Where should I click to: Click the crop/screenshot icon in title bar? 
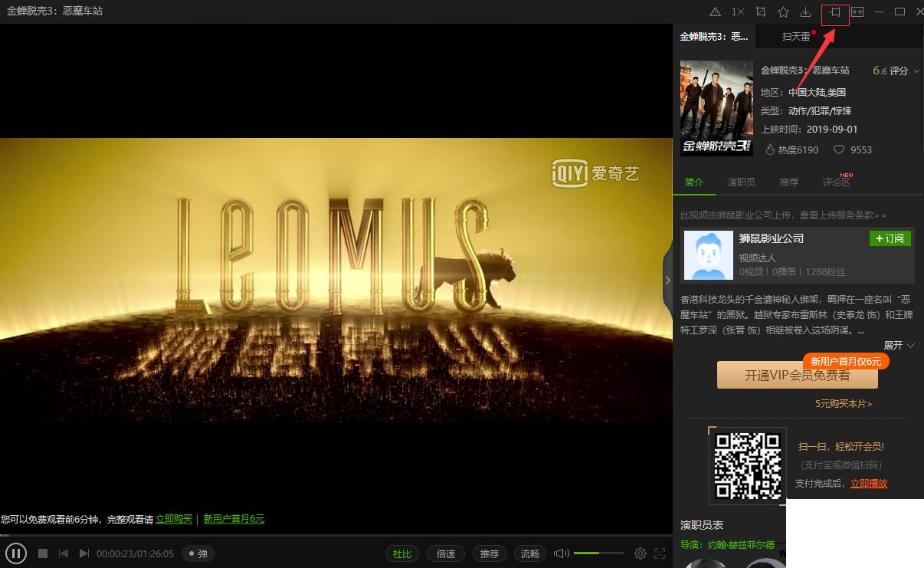[x=760, y=11]
